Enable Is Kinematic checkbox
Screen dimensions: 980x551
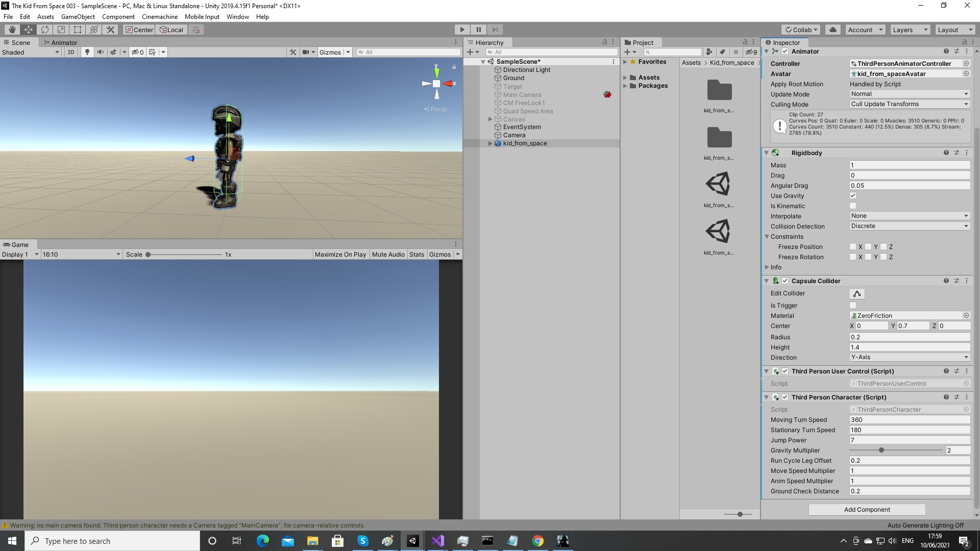point(852,206)
